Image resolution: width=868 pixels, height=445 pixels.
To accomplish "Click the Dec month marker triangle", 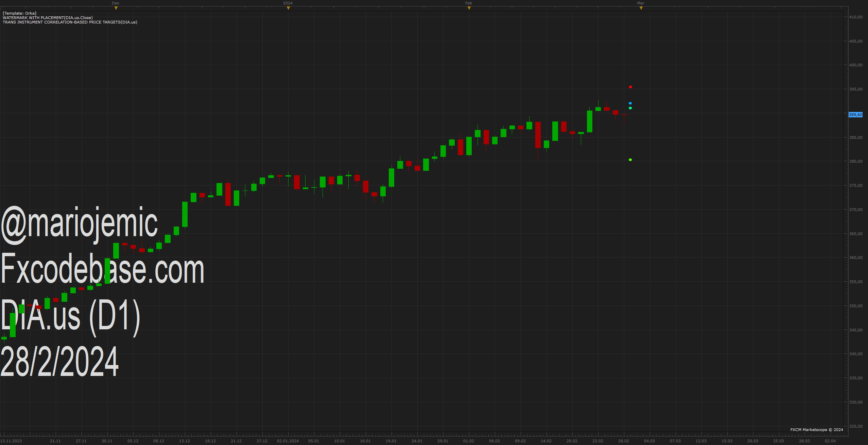I will click(x=116, y=8).
